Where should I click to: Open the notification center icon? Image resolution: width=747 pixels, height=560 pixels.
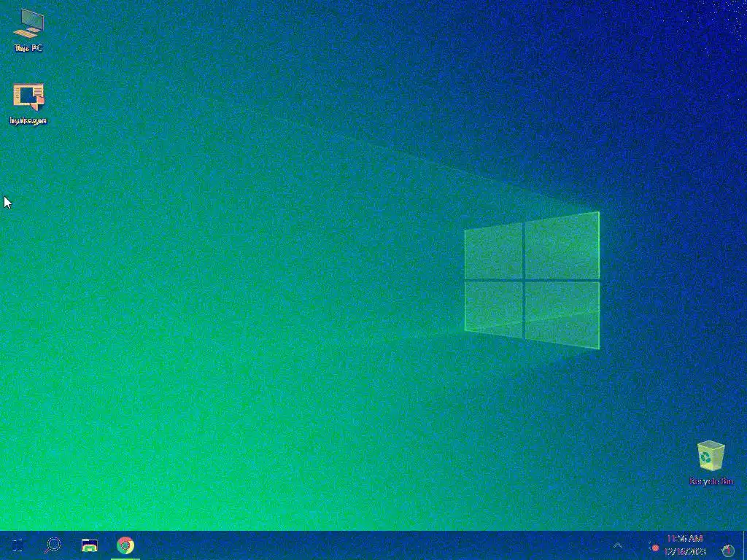pyautogui.click(x=727, y=550)
